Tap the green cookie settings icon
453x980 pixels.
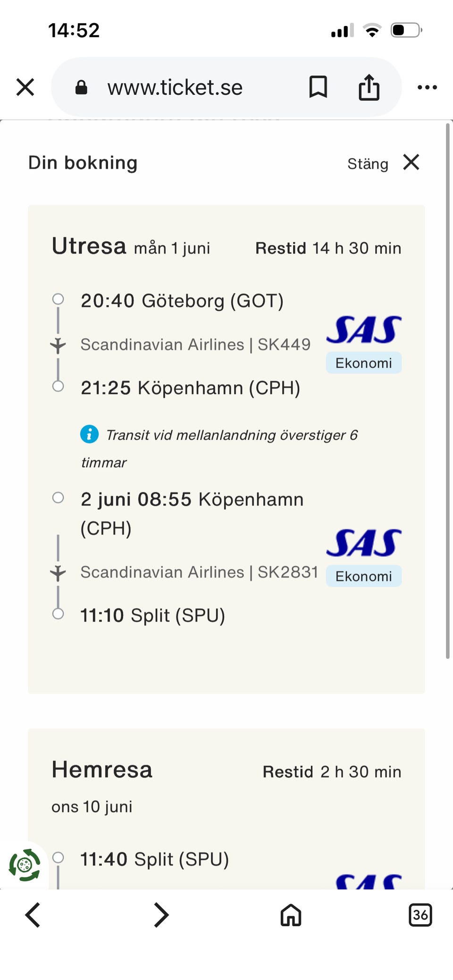tap(25, 865)
